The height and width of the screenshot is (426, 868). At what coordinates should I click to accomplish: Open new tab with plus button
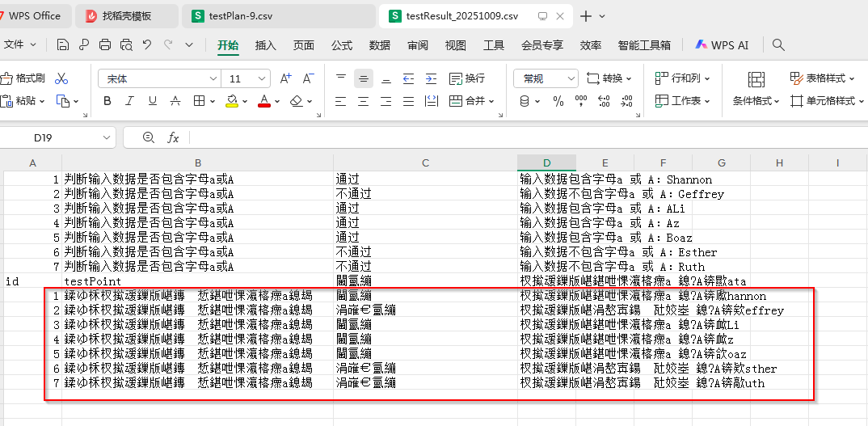(x=586, y=16)
